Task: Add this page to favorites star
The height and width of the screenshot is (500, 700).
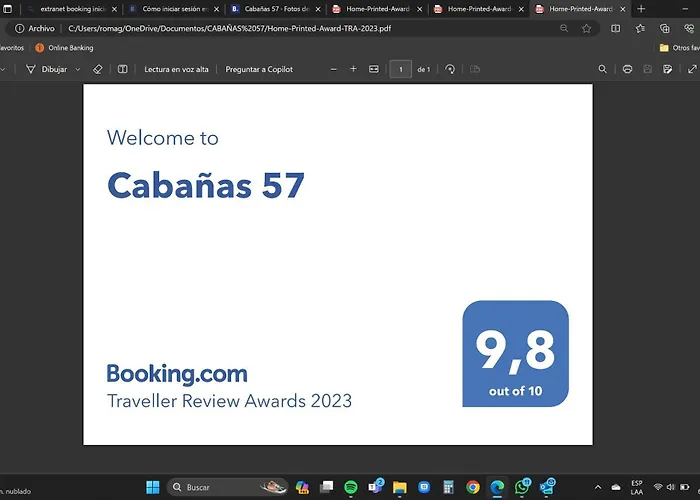Action: click(x=587, y=29)
